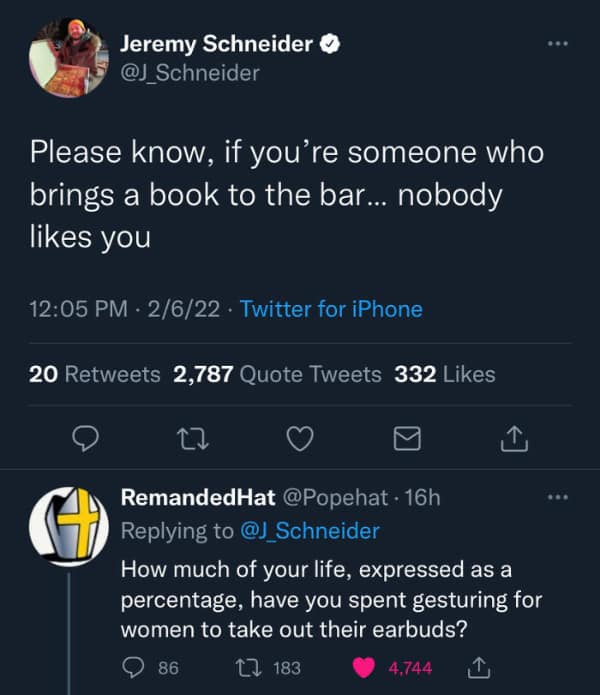This screenshot has width=600, height=695.
Task: Tap the verified badge beside Jeremy Schneider
Action: (x=330, y=44)
